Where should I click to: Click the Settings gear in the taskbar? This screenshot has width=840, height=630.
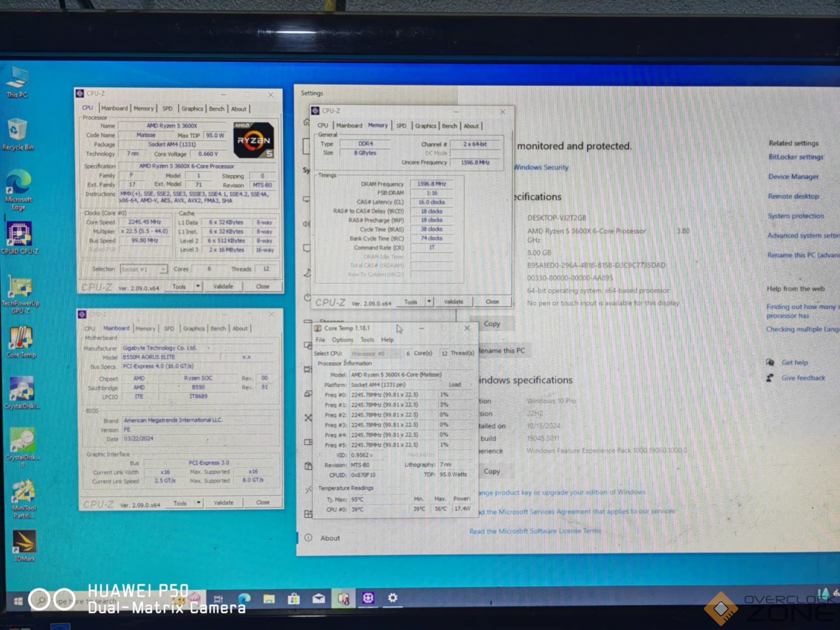tap(393, 598)
